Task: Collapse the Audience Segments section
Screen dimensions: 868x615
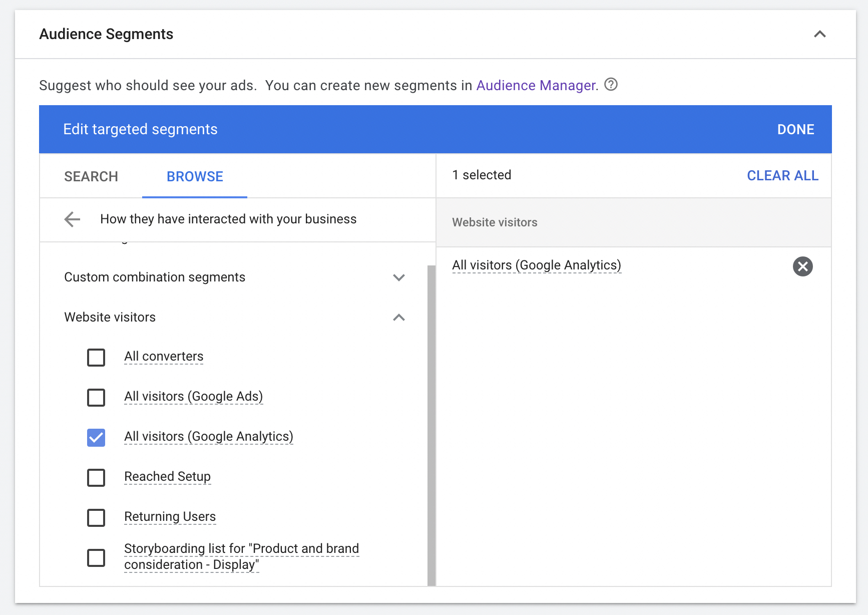Action: pos(819,34)
